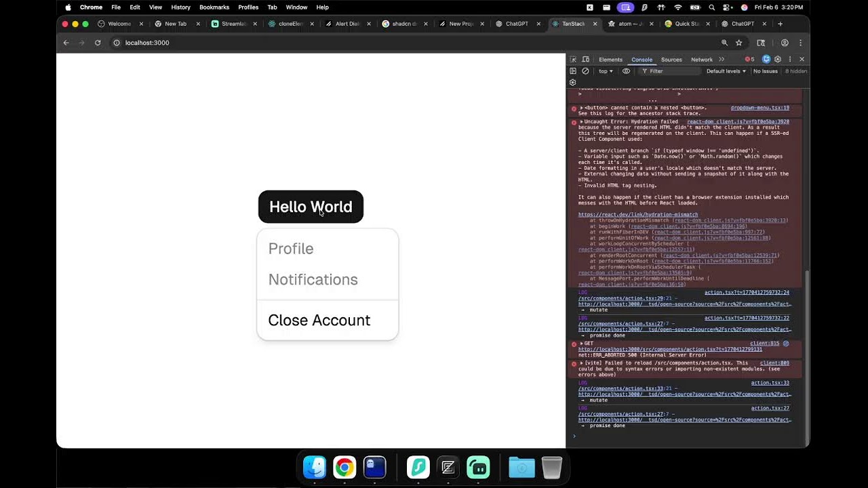The image size is (868, 488).
Task: Click the red error count badge
Action: pyautogui.click(x=750, y=60)
